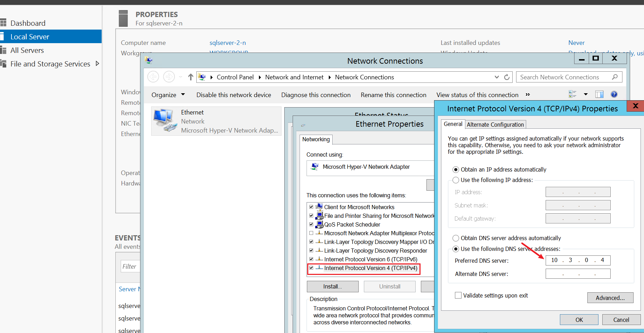Check Microsoft Network Adapter Multiplexor Protocol

pos(311,233)
